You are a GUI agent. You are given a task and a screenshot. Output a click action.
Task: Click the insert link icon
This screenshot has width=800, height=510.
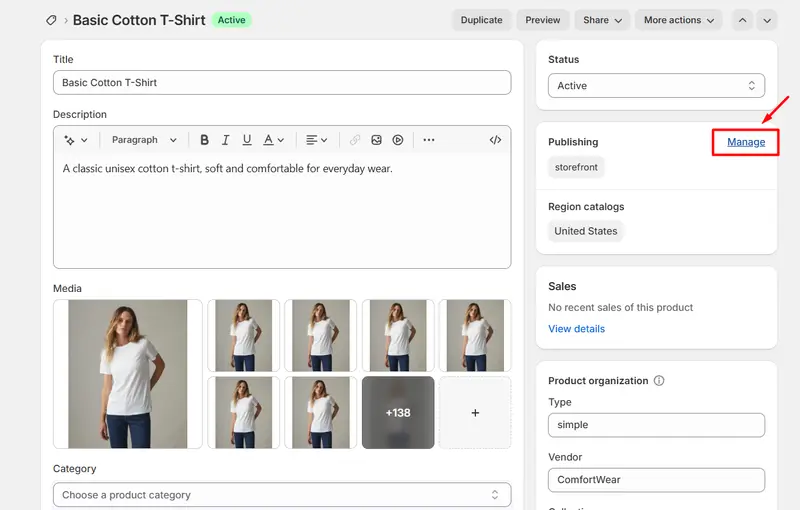(355, 140)
